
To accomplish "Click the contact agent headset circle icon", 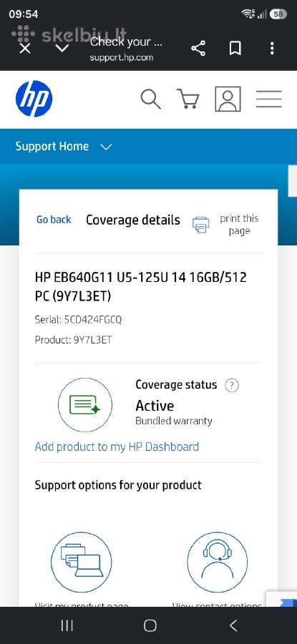I will coord(218,562).
